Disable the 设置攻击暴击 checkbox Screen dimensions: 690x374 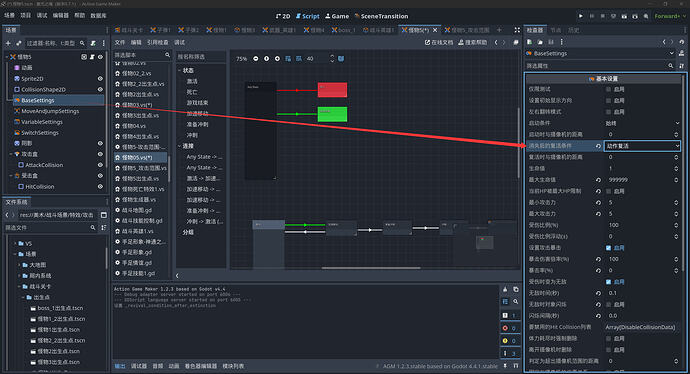608,248
